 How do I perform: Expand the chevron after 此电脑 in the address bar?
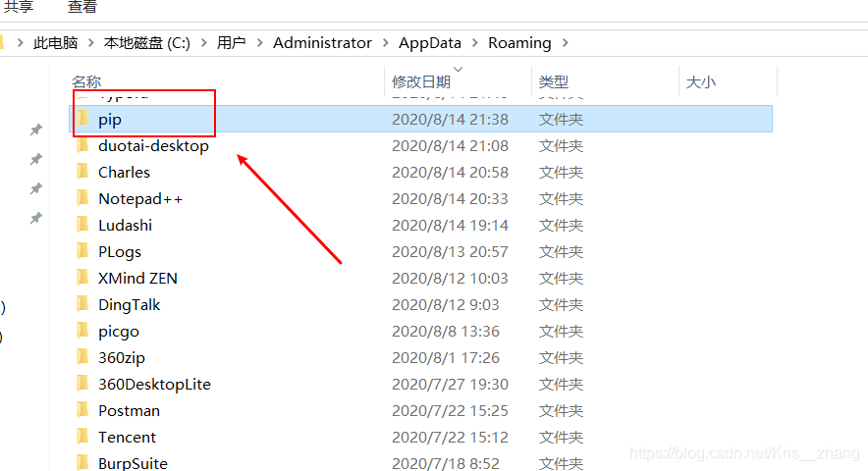coord(90,42)
